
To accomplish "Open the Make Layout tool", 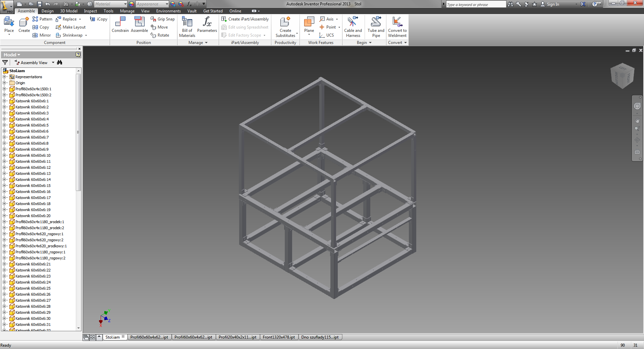I will point(71,27).
